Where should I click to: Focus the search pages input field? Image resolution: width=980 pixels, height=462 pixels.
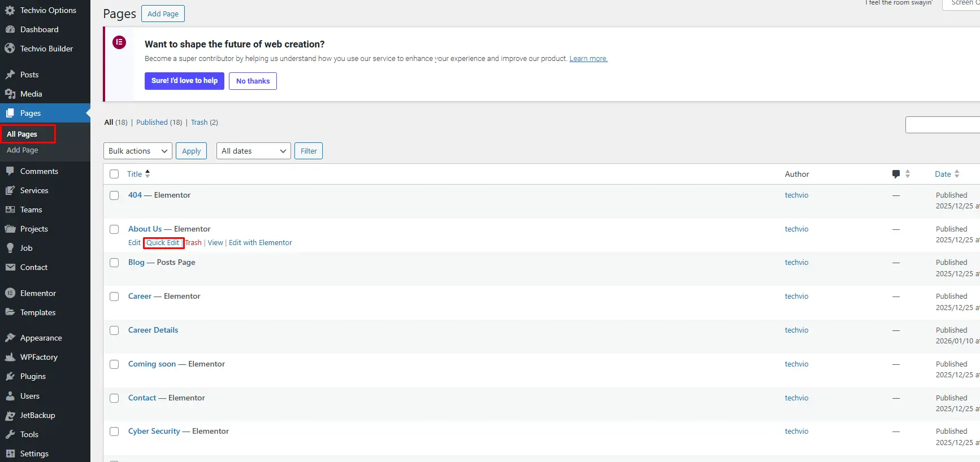[943, 125]
